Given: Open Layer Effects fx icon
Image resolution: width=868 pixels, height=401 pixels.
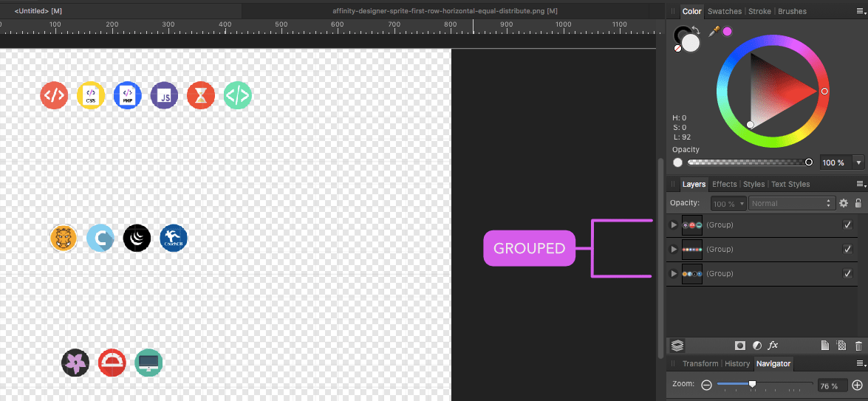Looking at the screenshot, I should click(x=773, y=345).
